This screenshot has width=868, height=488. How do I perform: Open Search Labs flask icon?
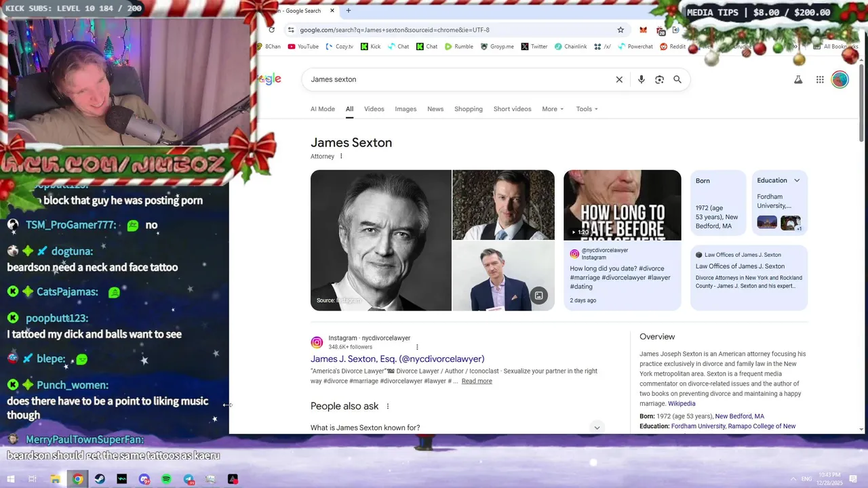pos(798,79)
